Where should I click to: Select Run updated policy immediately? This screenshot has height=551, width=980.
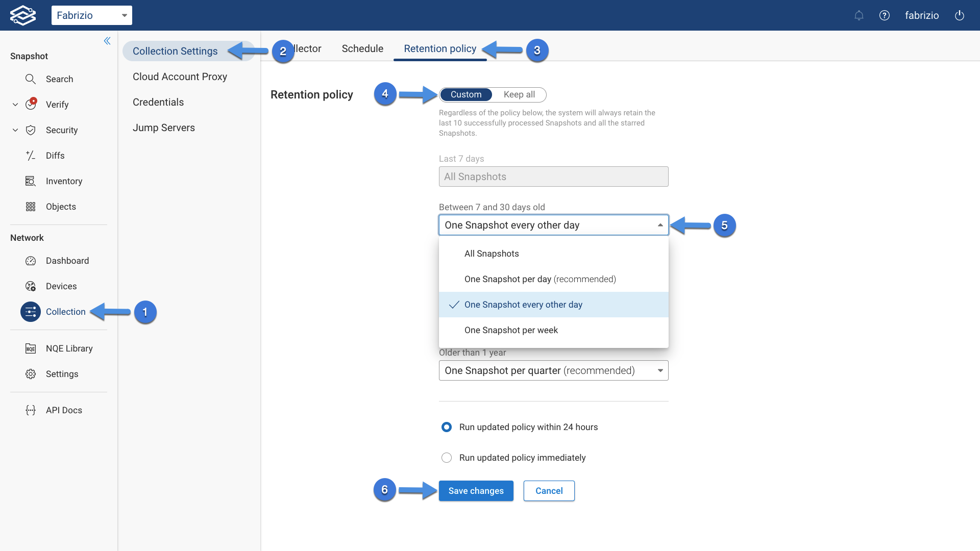pyautogui.click(x=447, y=458)
